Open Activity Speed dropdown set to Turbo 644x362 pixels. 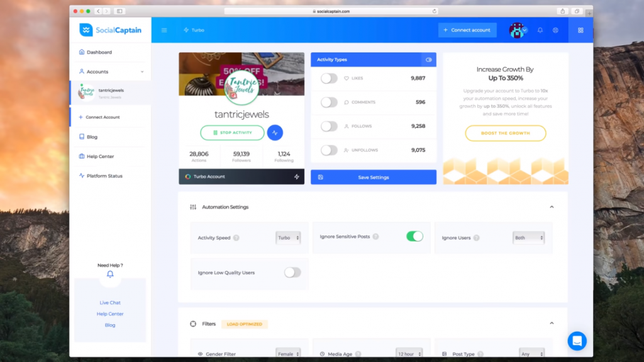288,238
